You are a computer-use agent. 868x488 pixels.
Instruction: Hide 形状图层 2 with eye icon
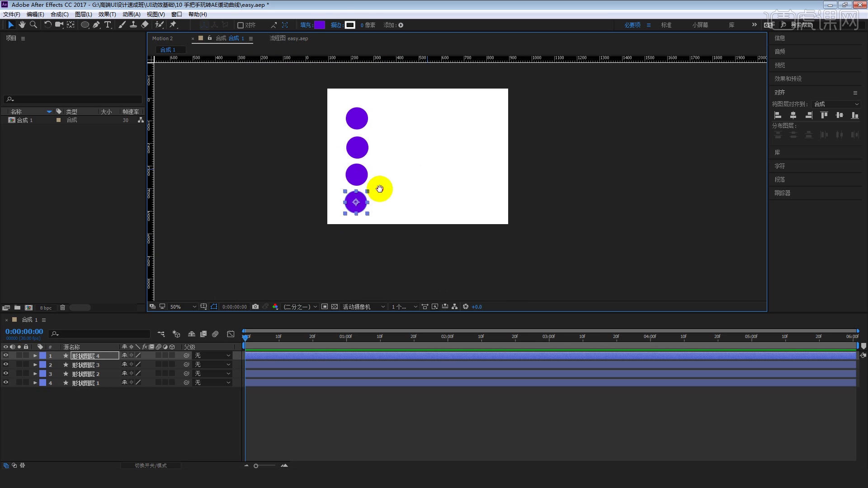[x=6, y=374]
